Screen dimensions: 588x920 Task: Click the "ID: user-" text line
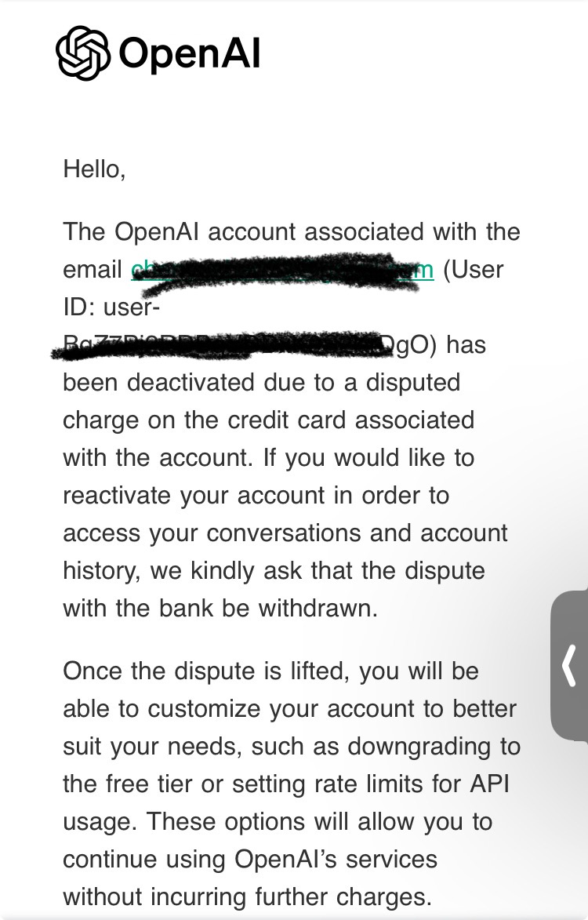111,307
